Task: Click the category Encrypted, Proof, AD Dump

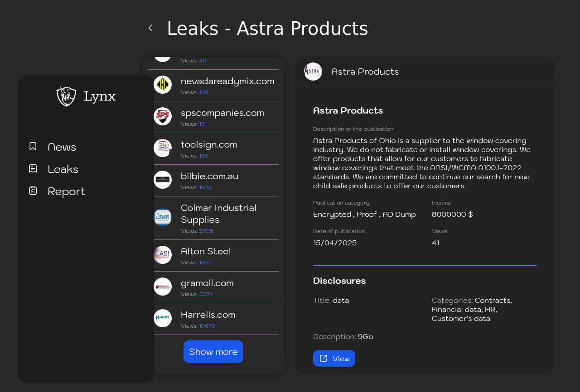Action: [364, 215]
